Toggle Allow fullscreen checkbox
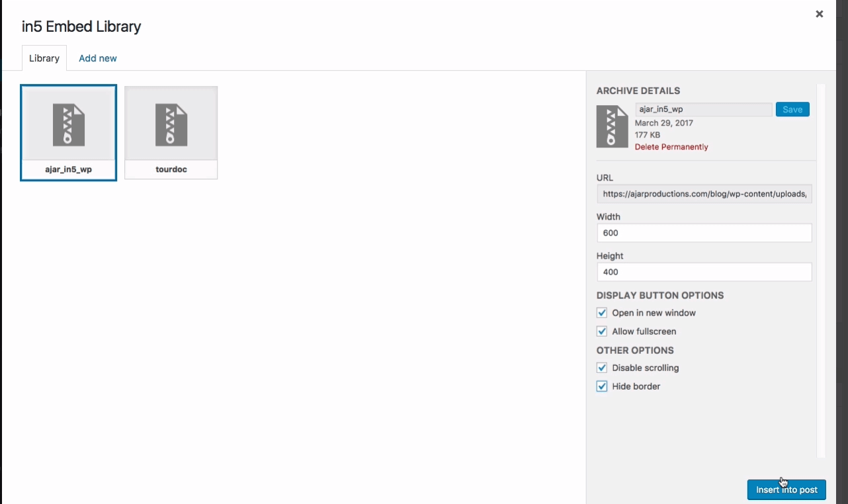 pos(602,331)
